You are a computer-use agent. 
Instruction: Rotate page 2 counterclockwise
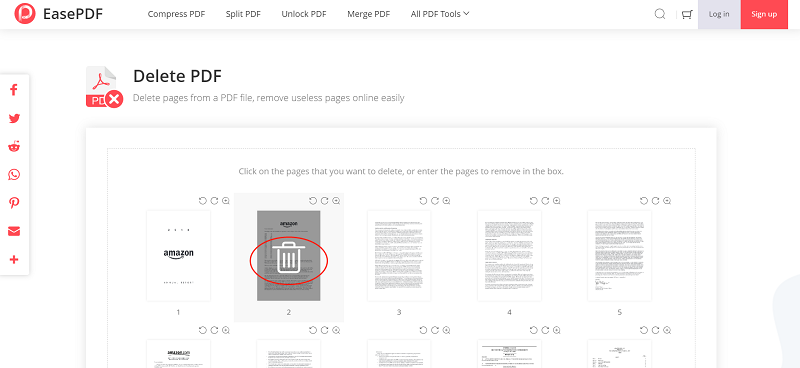(313, 201)
